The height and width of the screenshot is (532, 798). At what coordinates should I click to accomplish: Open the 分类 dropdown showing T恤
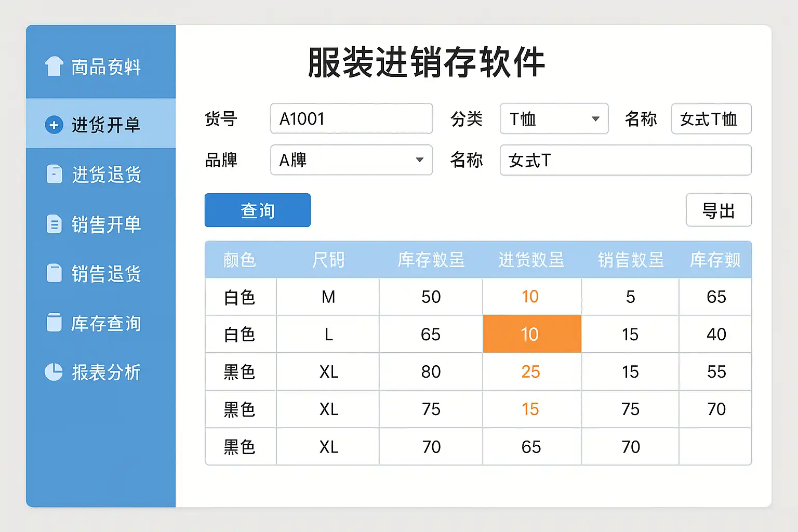click(553, 119)
